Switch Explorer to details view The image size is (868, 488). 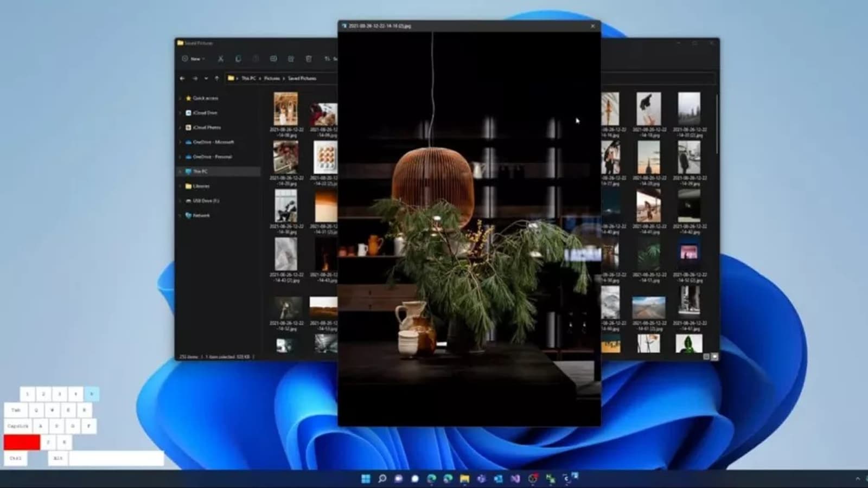point(706,357)
